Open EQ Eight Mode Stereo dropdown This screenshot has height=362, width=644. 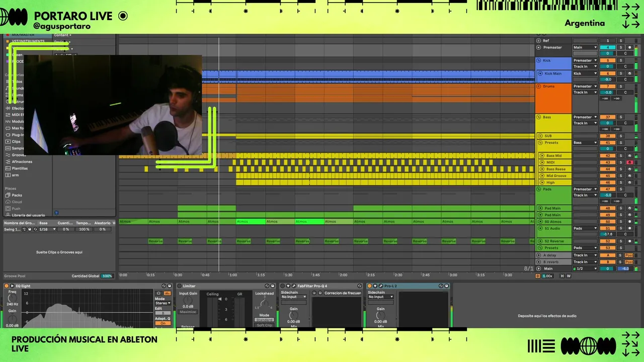pyautogui.click(x=163, y=303)
